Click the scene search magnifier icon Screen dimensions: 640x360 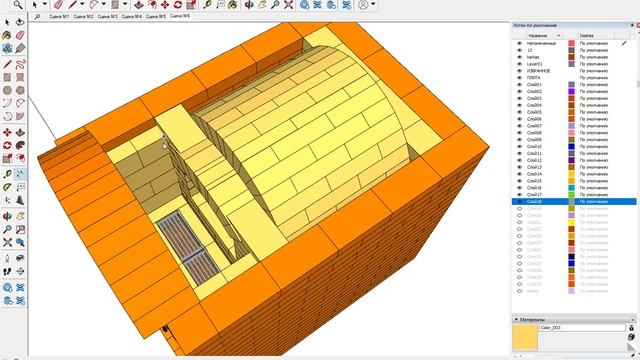[37, 17]
